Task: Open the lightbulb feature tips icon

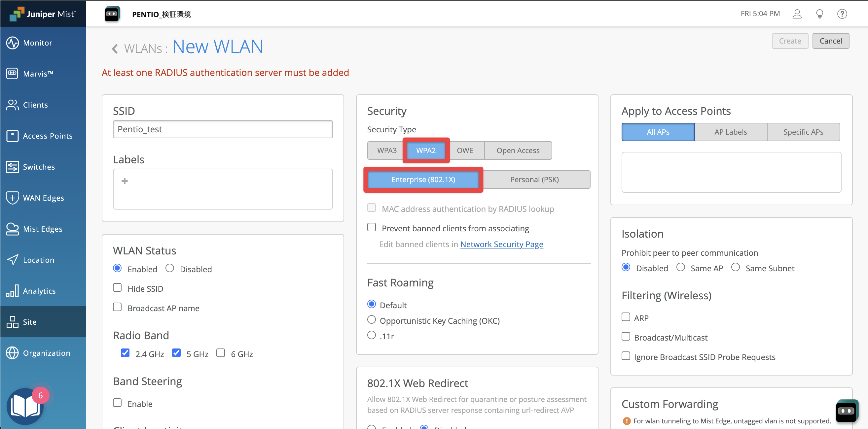Action: coord(819,14)
